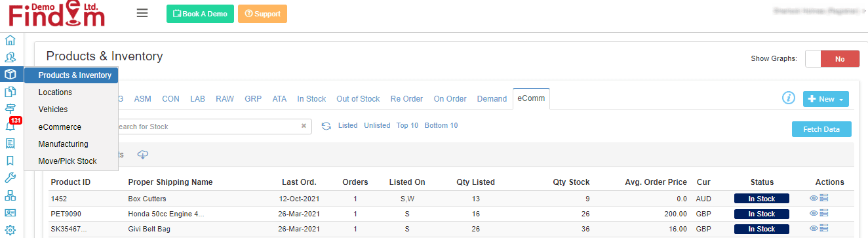Viewport: 868px width, 238px height.
Task: Click product ID SK35467... cell
Action: tap(69, 229)
